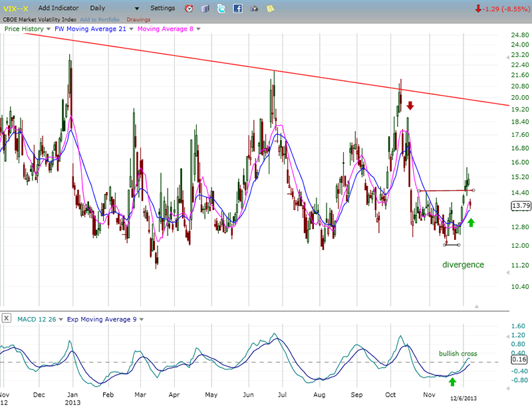Open the Settings menu

point(163,9)
